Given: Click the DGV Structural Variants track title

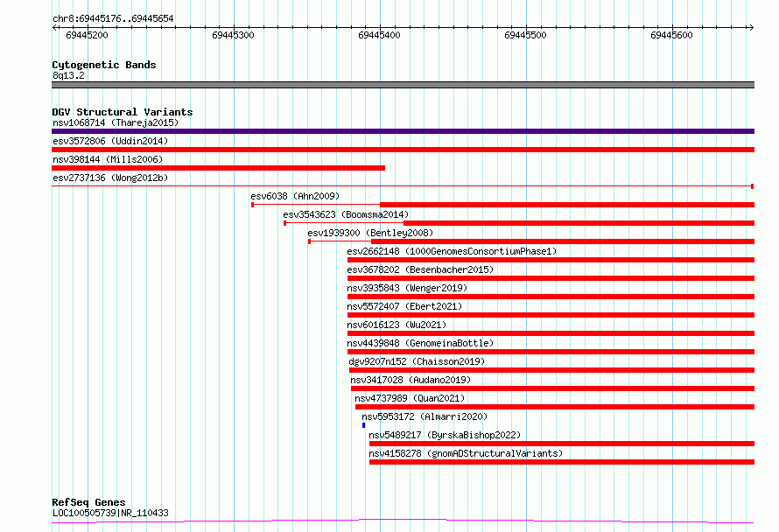Looking at the screenshot, I should (123, 112).
